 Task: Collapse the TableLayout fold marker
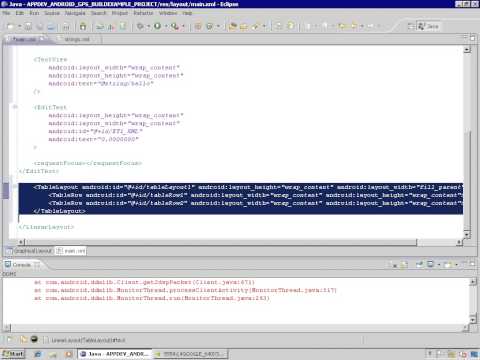coord(15,187)
